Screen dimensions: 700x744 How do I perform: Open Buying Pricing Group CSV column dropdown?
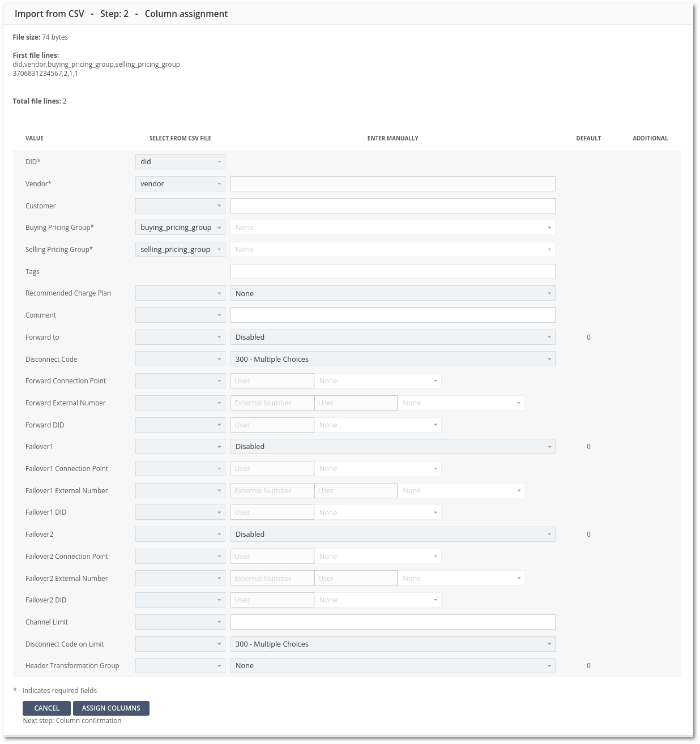pyautogui.click(x=180, y=228)
